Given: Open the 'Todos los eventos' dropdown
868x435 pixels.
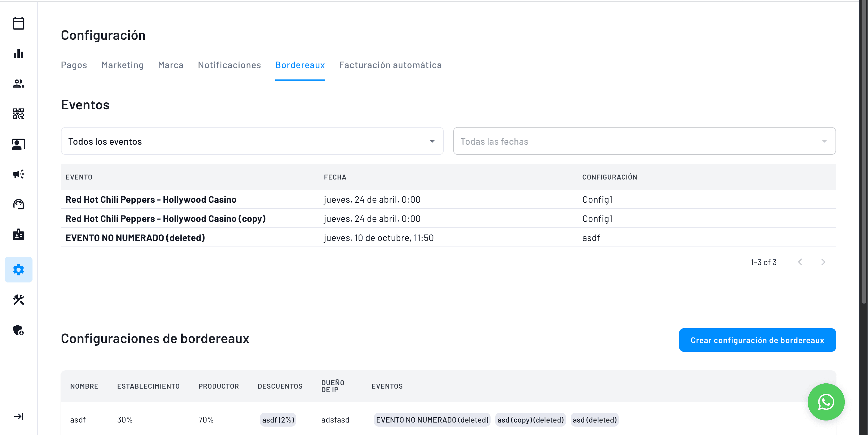Looking at the screenshot, I should (x=252, y=141).
